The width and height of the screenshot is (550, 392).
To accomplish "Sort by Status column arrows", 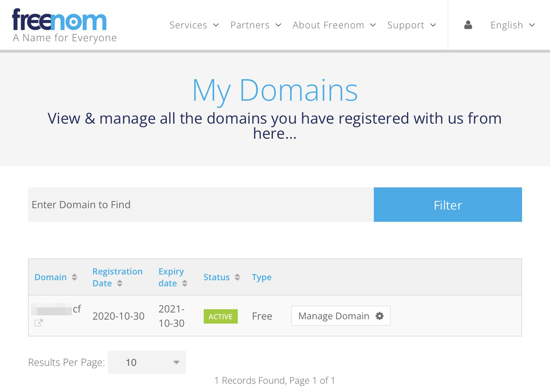I will click(x=237, y=277).
